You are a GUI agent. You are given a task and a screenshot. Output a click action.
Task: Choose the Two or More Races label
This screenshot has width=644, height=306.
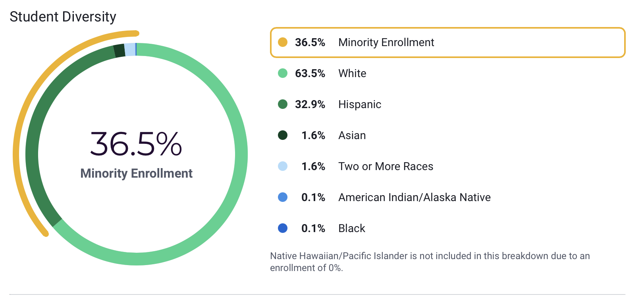click(386, 166)
